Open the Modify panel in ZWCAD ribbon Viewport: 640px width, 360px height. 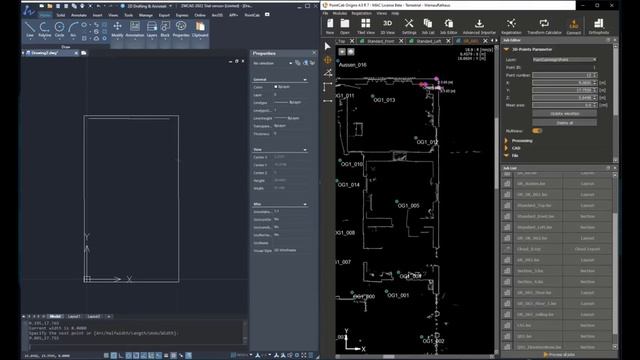pos(117,30)
